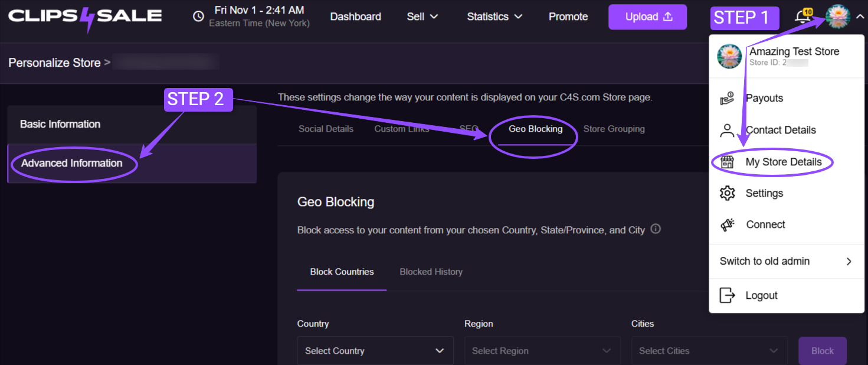Click the date and time display
Viewport: 868px width, 365px height.
(260, 10)
